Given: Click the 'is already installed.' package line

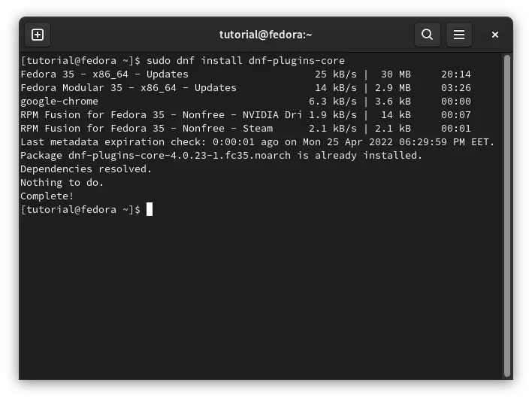Looking at the screenshot, I should (221, 156).
